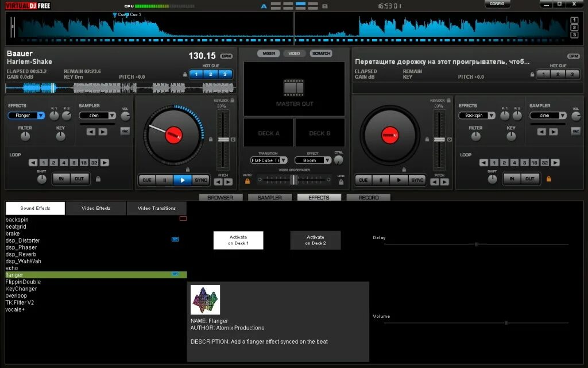588x368 pixels.
Task: Expand Flat-Cube transition dropdown
Action: pyautogui.click(x=284, y=160)
